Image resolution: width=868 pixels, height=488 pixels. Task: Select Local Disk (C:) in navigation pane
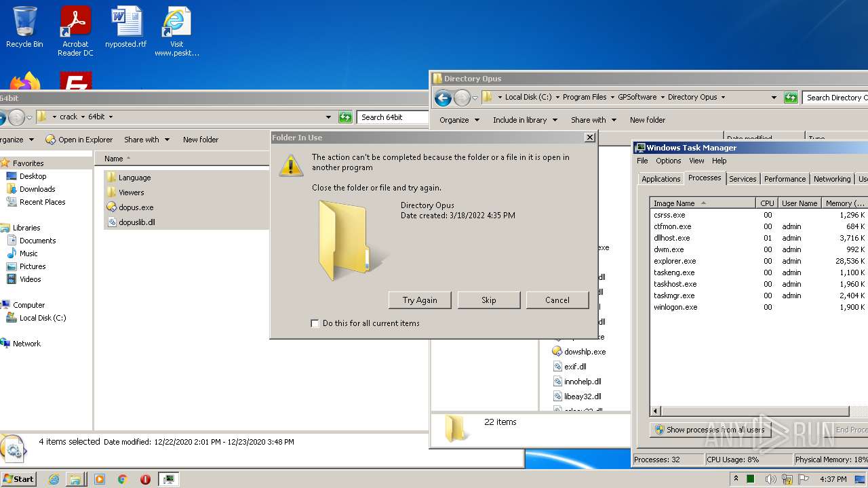[43, 318]
